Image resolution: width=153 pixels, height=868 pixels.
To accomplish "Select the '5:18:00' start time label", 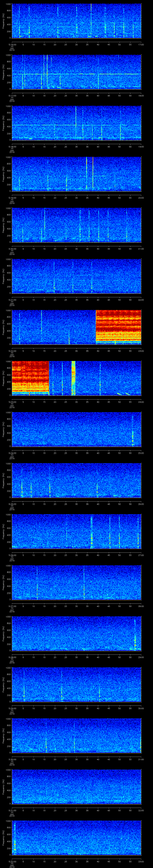I will [12, 147].
